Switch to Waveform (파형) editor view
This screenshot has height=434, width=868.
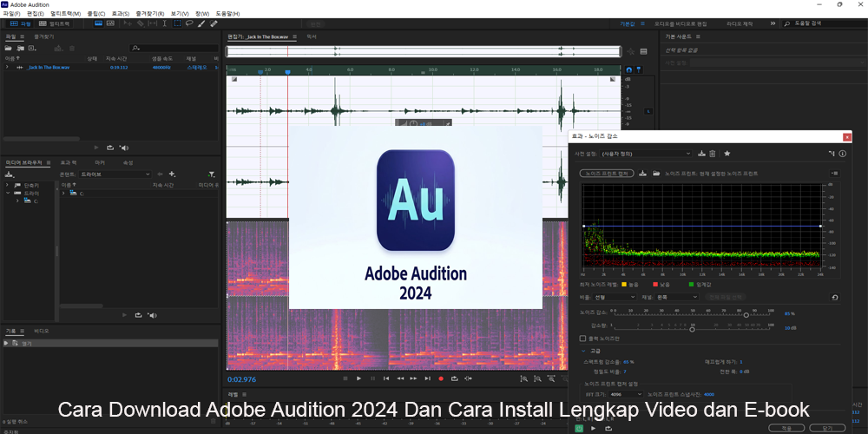[21, 23]
